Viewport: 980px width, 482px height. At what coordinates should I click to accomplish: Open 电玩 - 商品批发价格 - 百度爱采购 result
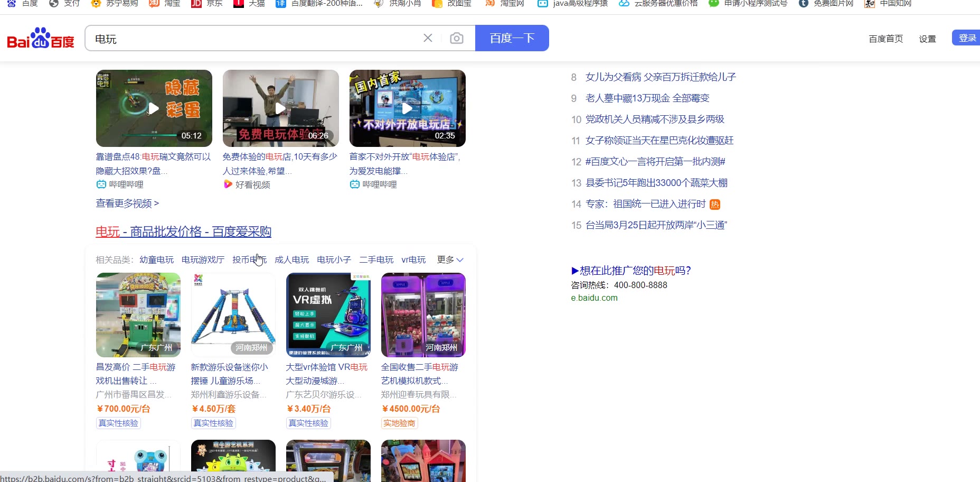183,231
